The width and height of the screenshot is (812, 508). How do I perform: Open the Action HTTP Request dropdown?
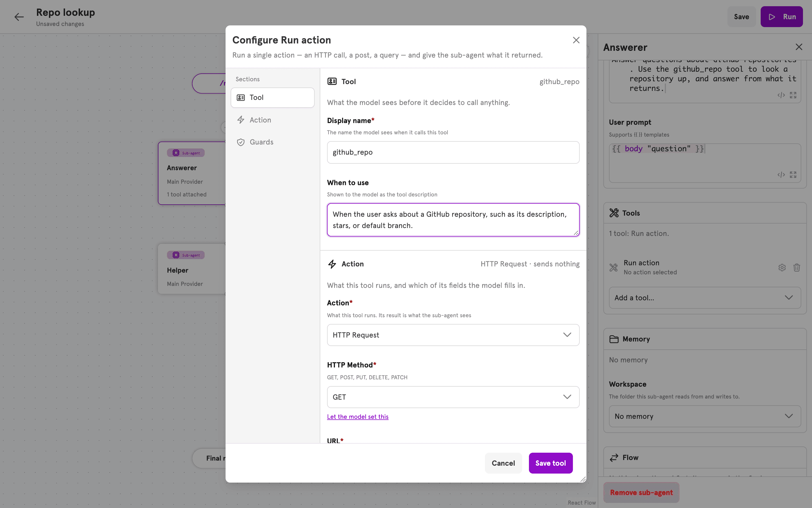click(453, 335)
